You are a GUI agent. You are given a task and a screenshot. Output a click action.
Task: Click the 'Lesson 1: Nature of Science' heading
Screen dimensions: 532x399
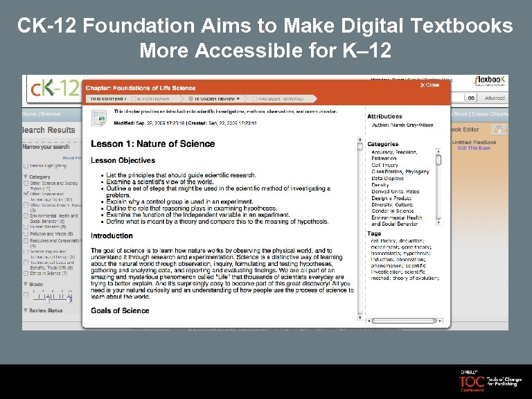point(152,144)
